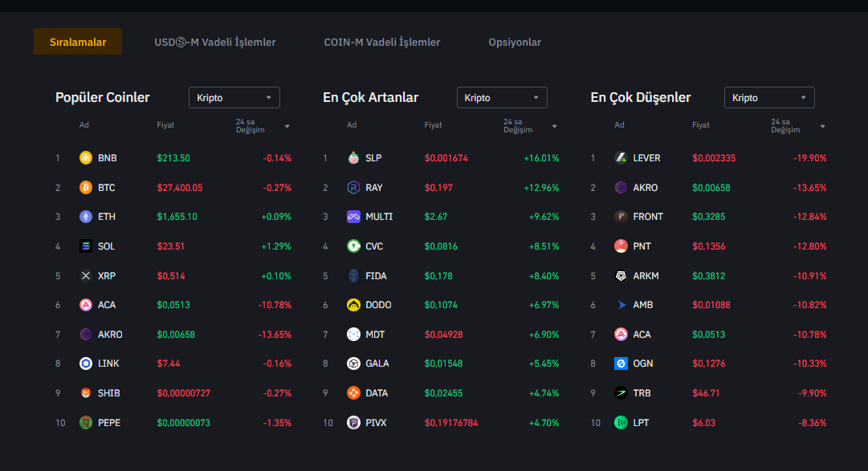Click the SHIB coin icon

click(x=86, y=393)
